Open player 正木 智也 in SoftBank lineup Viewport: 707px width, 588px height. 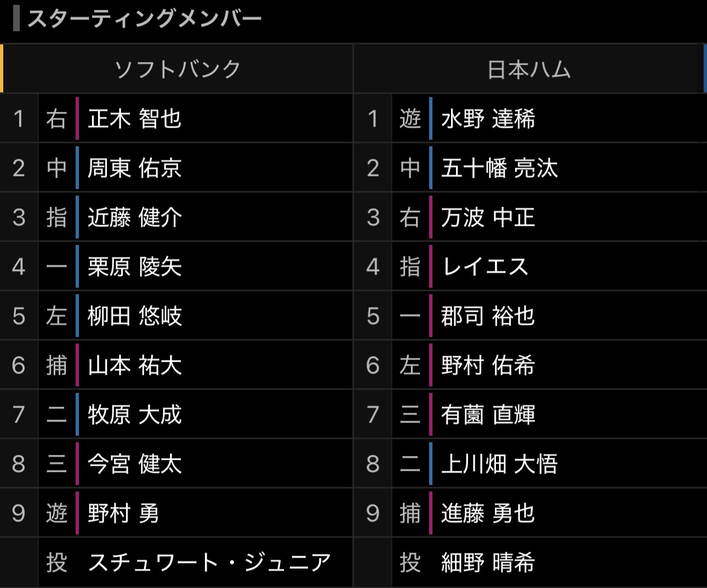pos(135,119)
